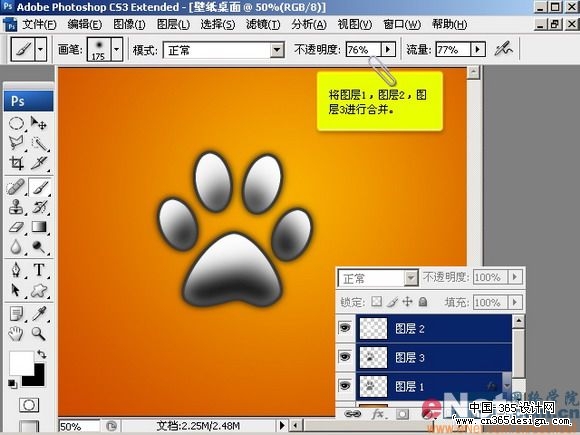Screen dimensions: 580x435
Task: Select the Horizontal Type tool
Action: (x=39, y=270)
